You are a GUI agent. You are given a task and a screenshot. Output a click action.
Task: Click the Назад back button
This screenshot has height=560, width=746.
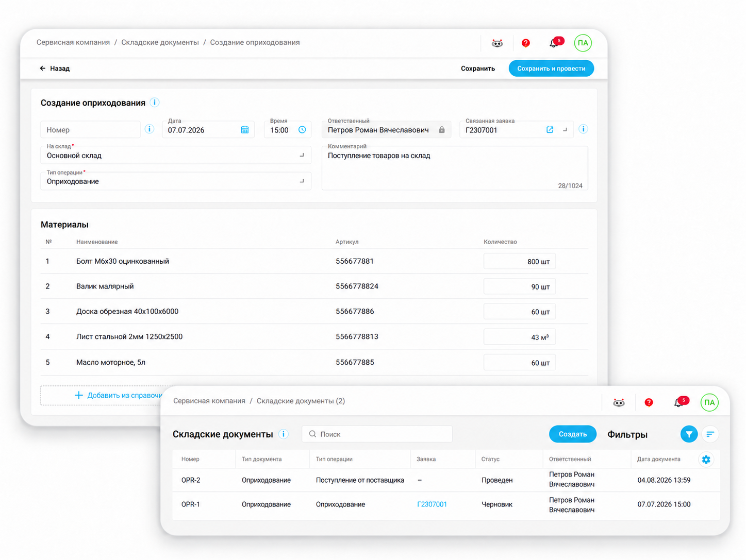point(55,68)
